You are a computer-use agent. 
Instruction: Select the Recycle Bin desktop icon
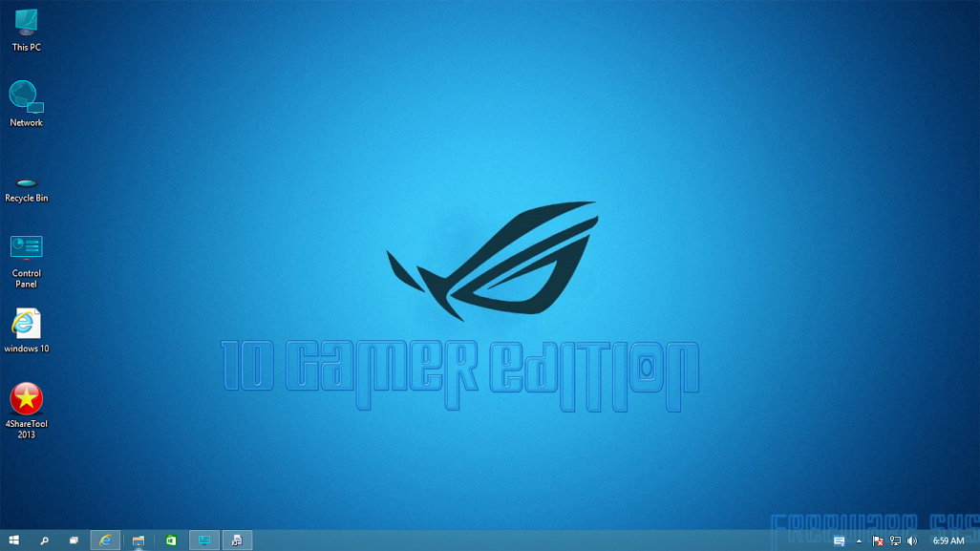26,191
